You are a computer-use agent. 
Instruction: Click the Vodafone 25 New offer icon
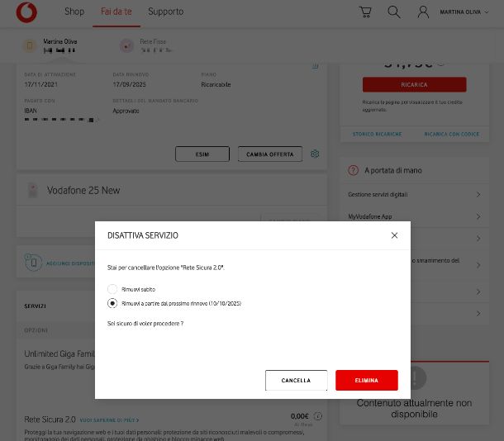pyautogui.click(x=33, y=191)
